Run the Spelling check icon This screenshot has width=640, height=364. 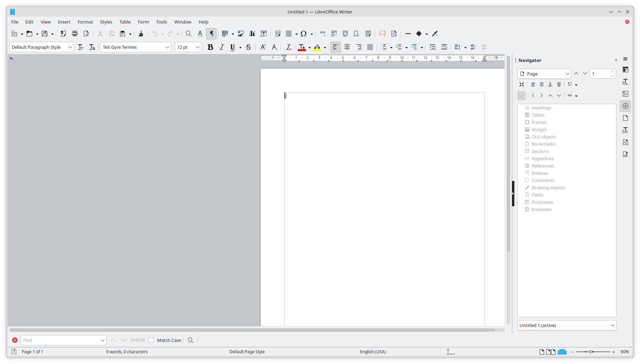(200, 34)
